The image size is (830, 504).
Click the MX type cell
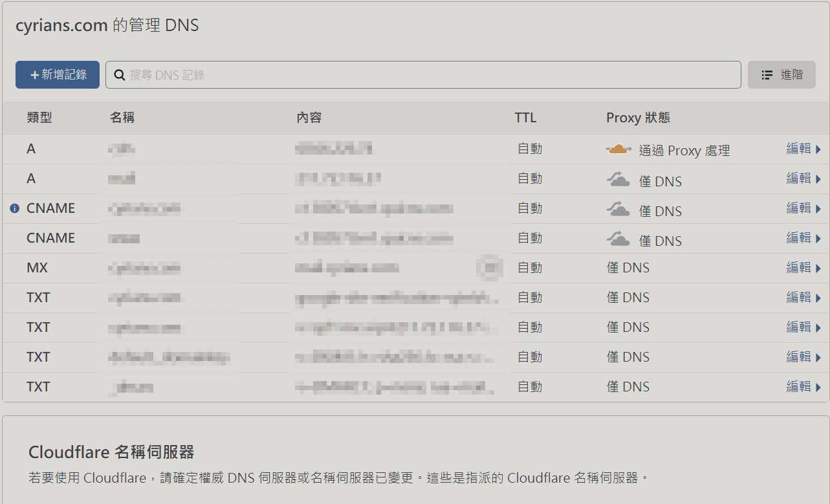pyautogui.click(x=38, y=268)
